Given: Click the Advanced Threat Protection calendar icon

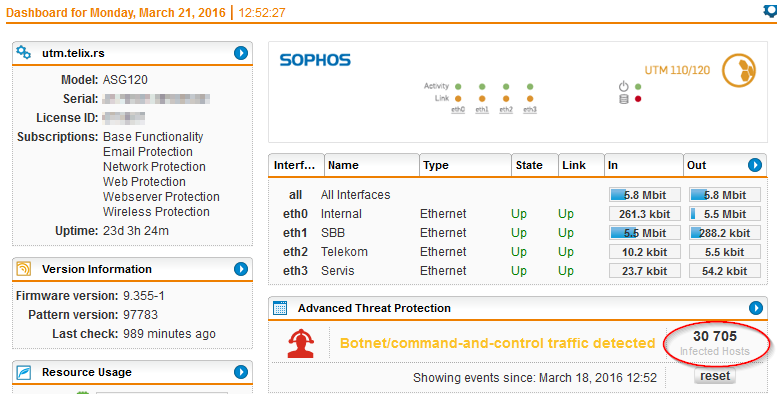Looking at the screenshot, I should 280,308.
